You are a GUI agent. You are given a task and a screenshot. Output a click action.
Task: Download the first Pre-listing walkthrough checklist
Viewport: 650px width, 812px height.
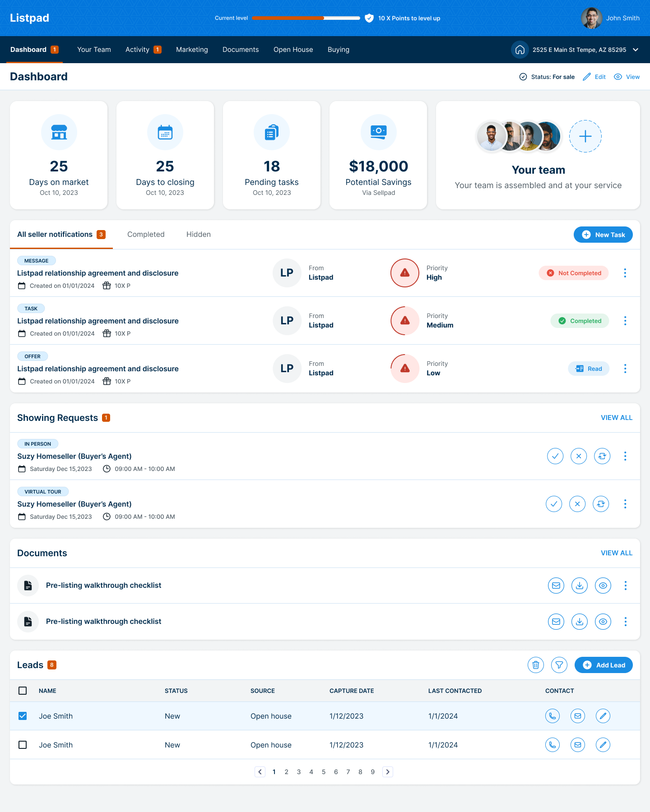[x=580, y=586]
